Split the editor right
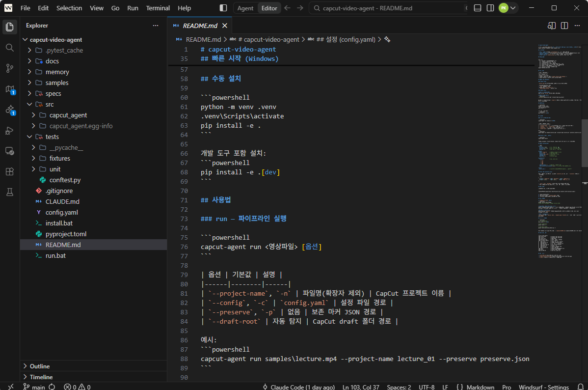The width and height of the screenshot is (588, 390). [x=564, y=26]
